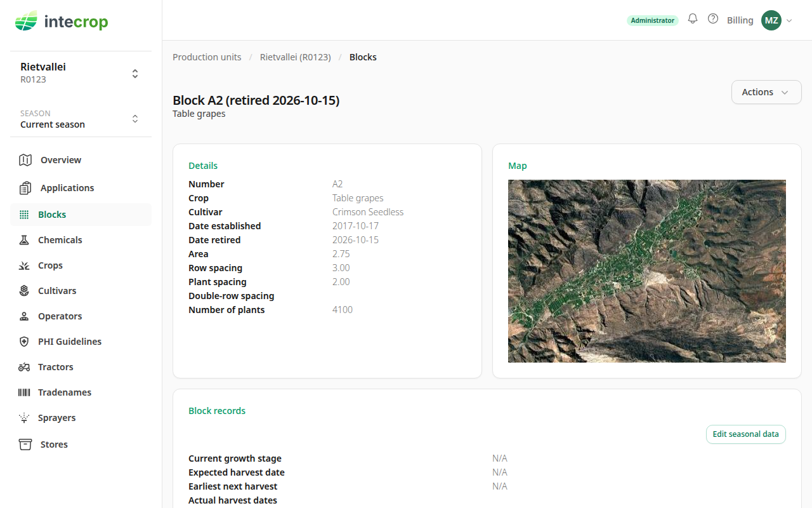
Task: Click the Tradenames barcode icon
Action: click(24, 392)
